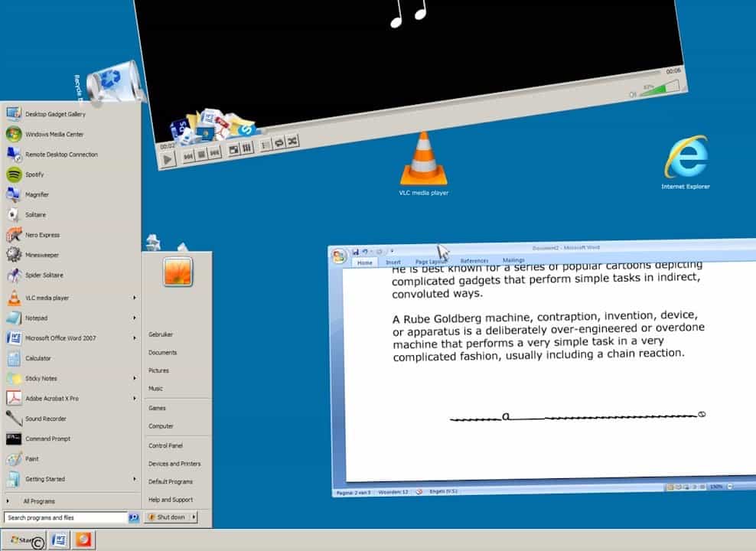Open Sound Recorder
This screenshot has width=756, height=551.
click(71, 419)
